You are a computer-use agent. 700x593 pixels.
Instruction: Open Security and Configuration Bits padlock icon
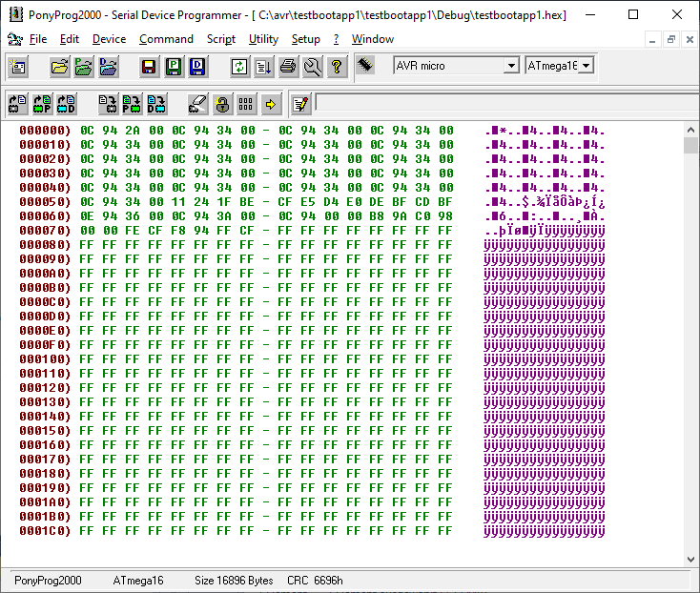pyautogui.click(x=222, y=105)
